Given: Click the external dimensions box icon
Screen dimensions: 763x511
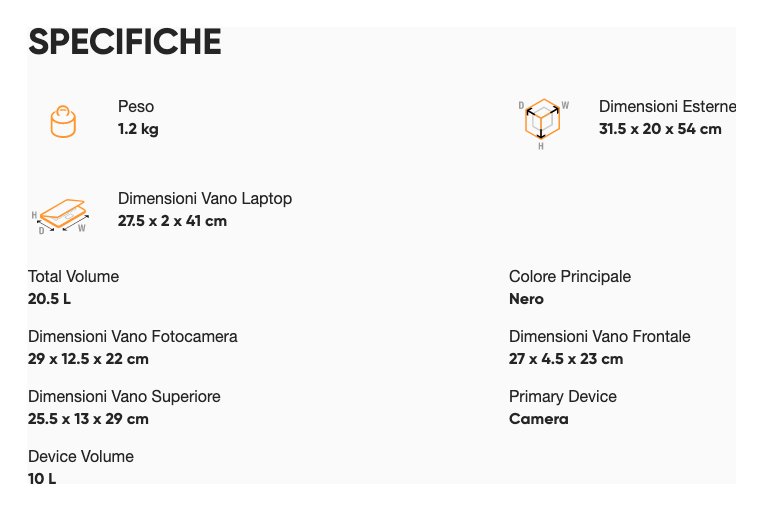Looking at the screenshot, I should point(542,121).
